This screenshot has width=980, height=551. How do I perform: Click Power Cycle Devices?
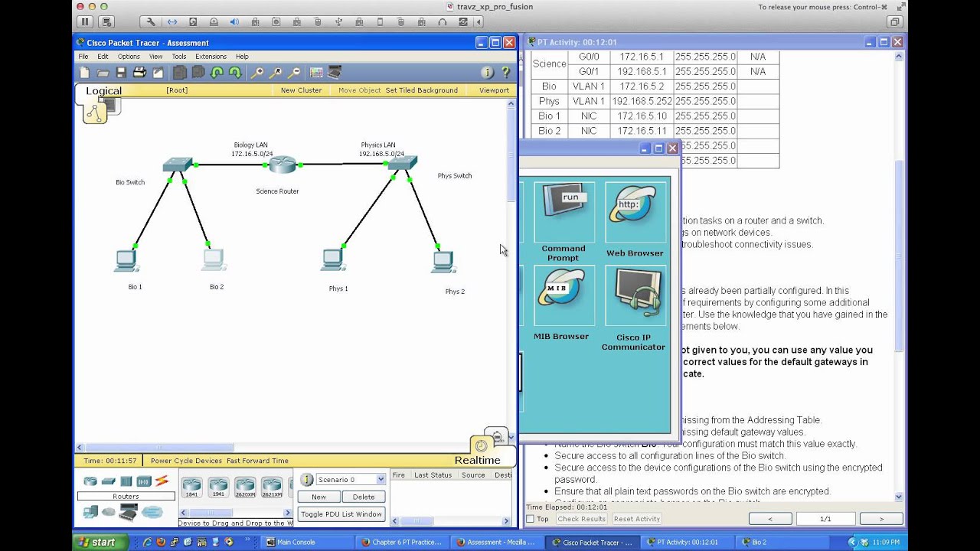186,461
